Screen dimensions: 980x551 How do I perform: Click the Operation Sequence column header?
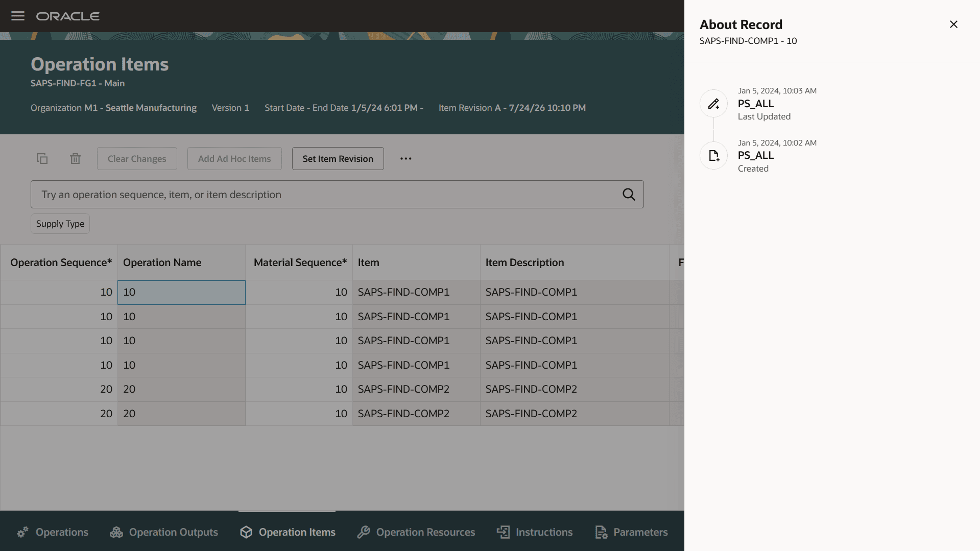[59, 262]
